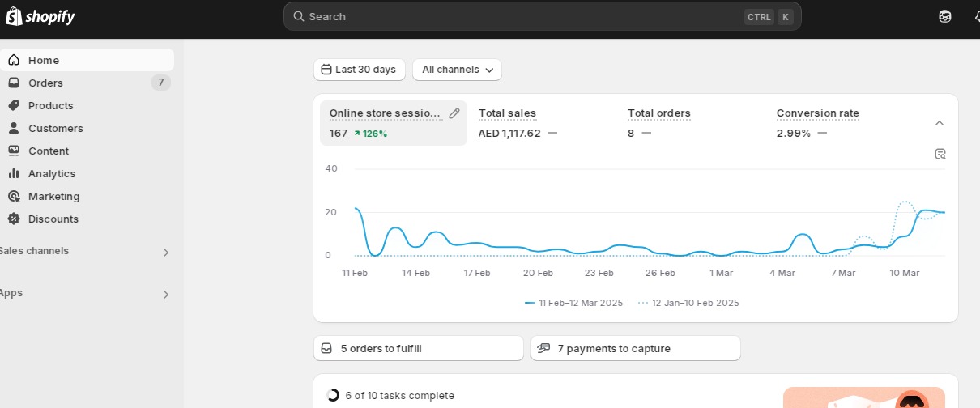This screenshot has width=980, height=408.
Task: Open the Last 30 days date picker
Action: [x=359, y=70]
